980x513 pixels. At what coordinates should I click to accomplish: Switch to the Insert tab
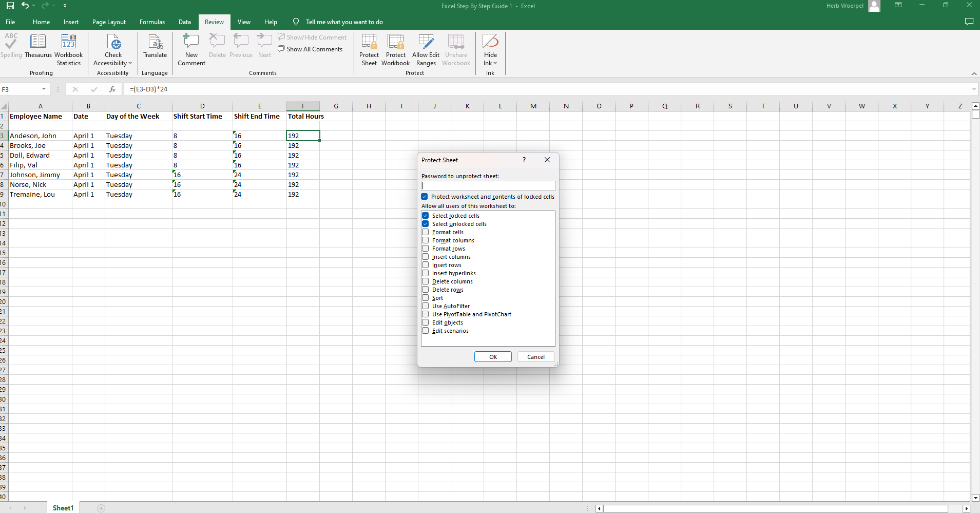pos(71,22)
